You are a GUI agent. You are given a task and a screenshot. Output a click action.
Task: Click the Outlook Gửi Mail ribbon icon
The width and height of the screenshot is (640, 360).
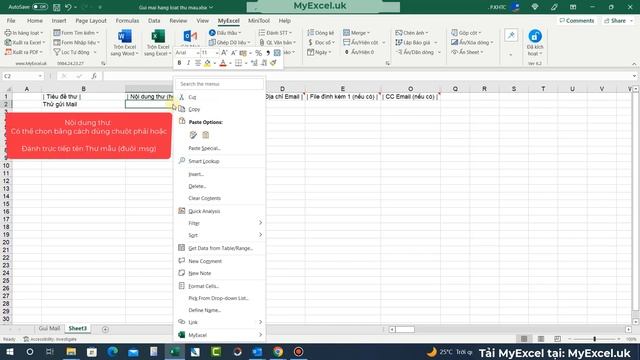pos(190,36)
